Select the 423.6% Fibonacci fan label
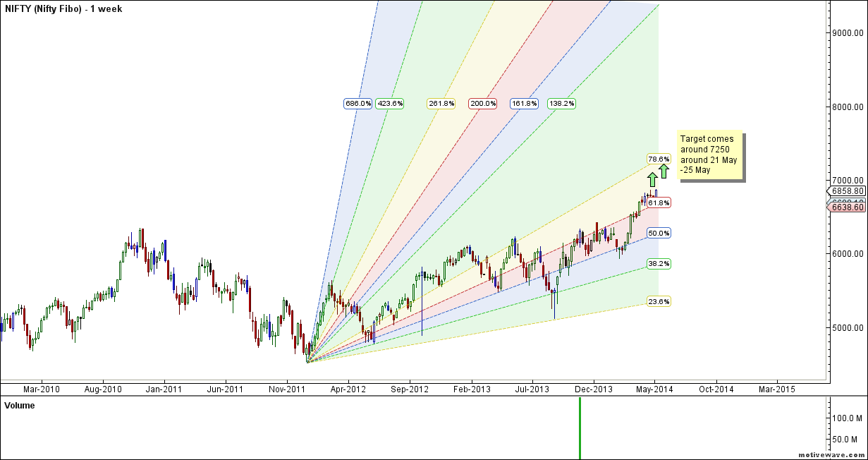The height and width of the screenshot is (460, 868). [389, 104]
